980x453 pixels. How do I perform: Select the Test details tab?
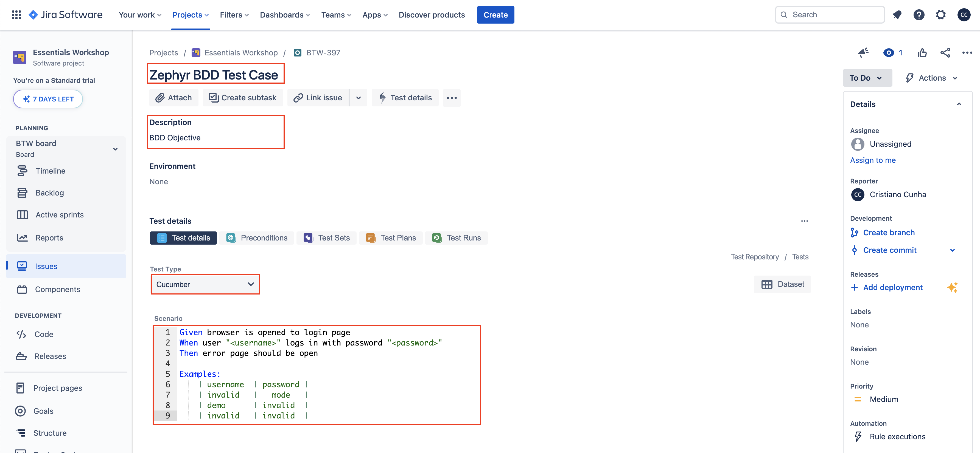coord(183,238)
